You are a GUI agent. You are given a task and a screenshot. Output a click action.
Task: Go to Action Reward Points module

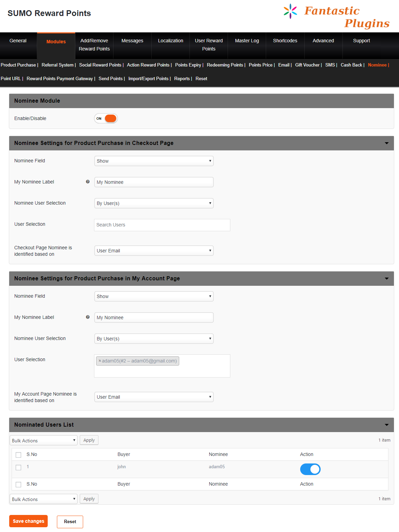coord(148,65)
